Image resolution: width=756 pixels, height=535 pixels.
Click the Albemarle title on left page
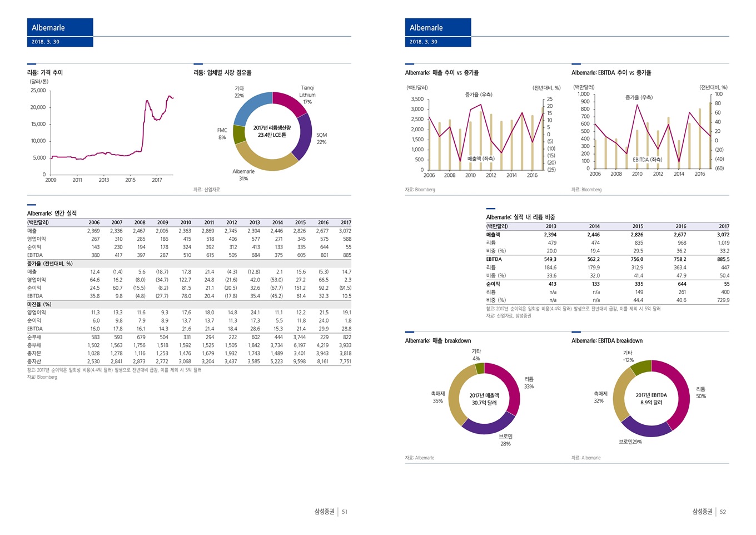click(48, 28)
